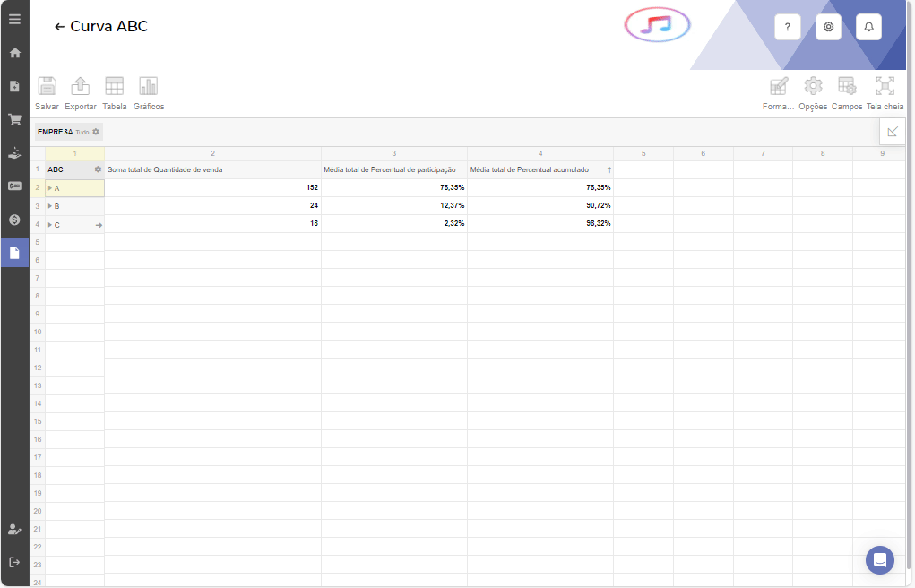
Task: Enter Tela cheia fullscreen mode
Action: (885, 87)
